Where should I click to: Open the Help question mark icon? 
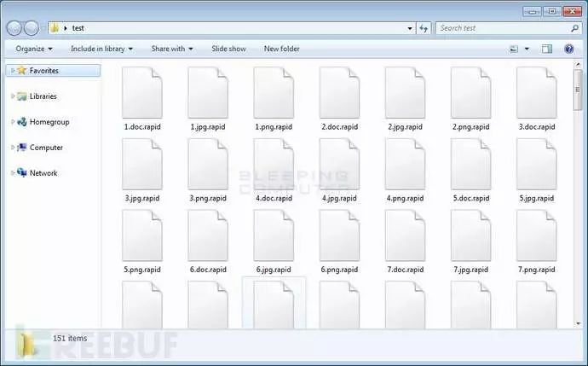pyautogui.click(x=568, y=49)
